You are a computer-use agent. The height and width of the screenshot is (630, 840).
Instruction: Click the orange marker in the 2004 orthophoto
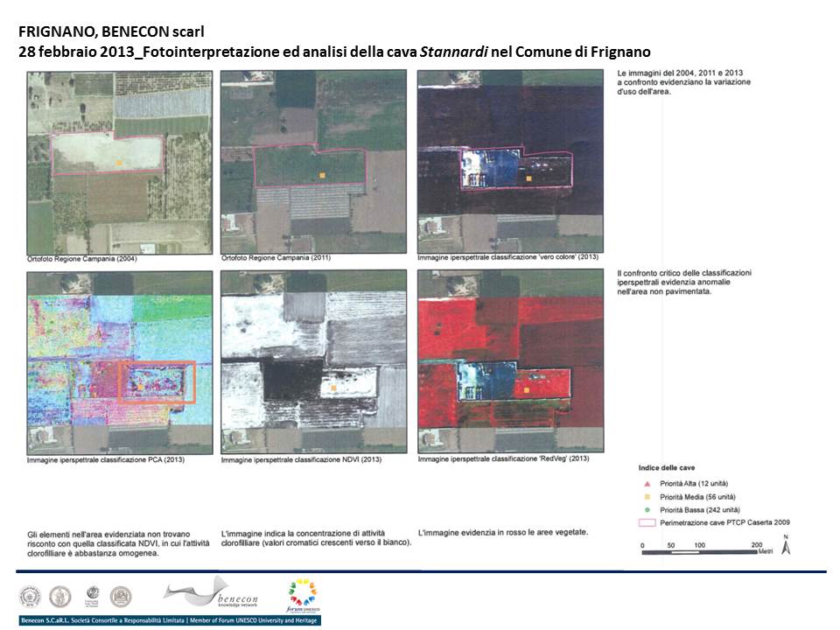pyautogui.click(x=120, y=163)
